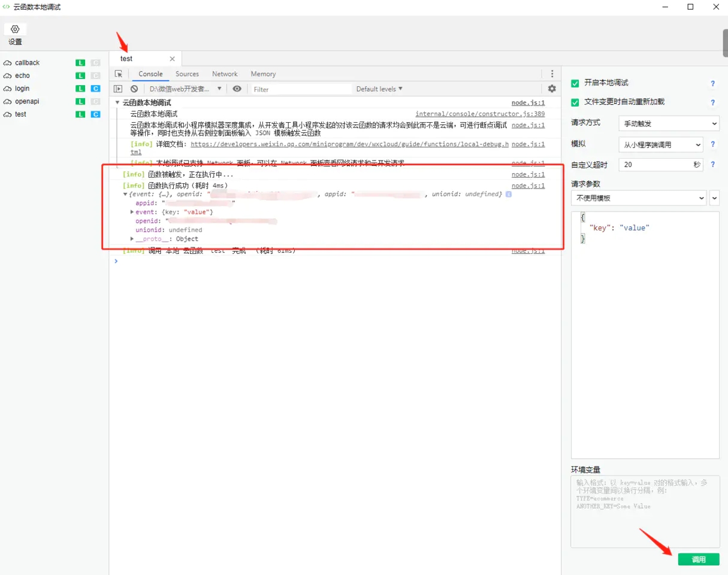The height and width of the screenshot is (575, 728).
Task: Click the small arrow button beside template dropdown
Action: [x=714, y=198]
